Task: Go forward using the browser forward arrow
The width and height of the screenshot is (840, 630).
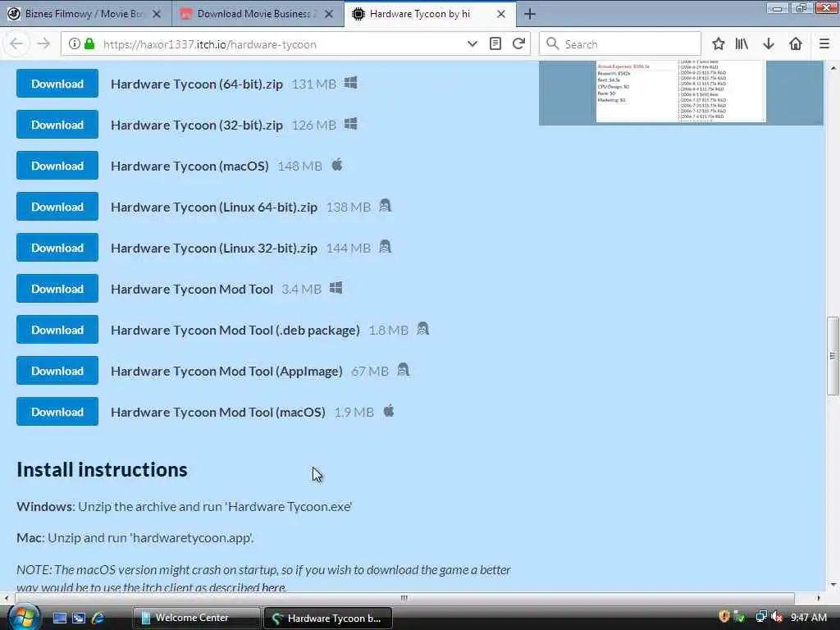Action: tap(44, 44)
